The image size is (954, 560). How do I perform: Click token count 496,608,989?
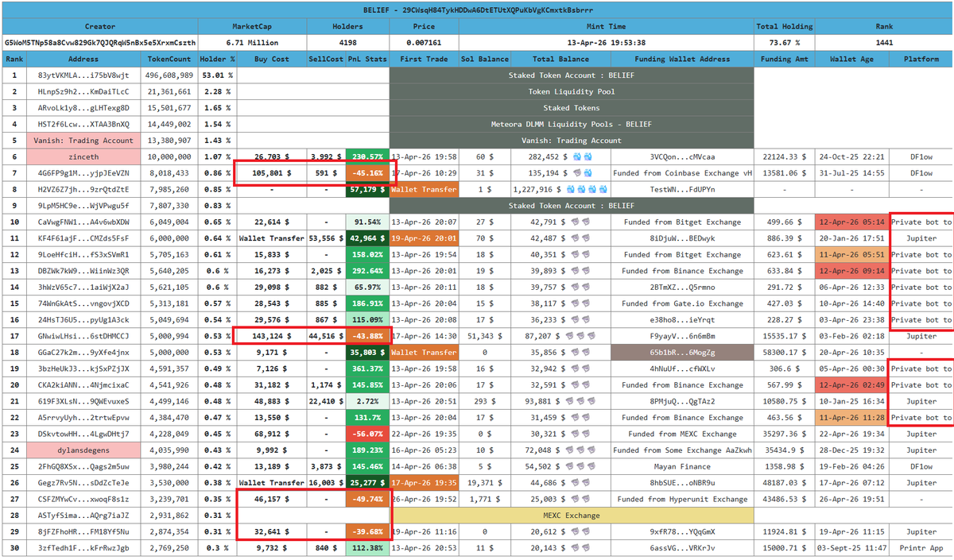(x=169, y=75)
